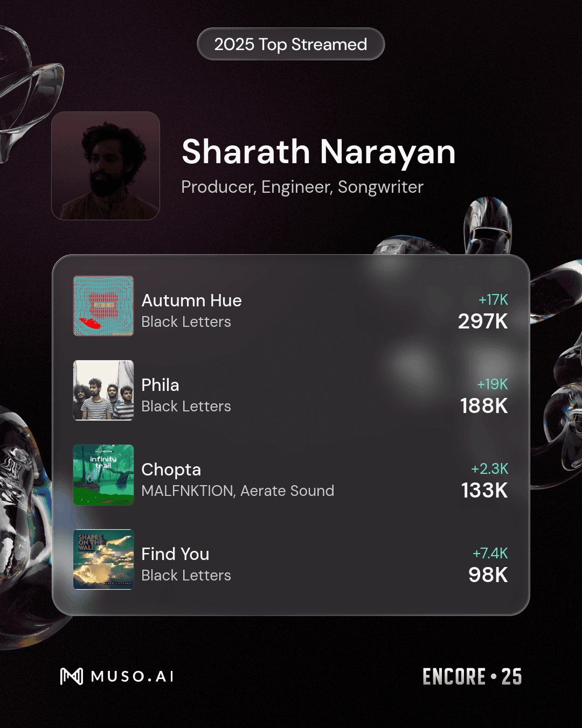This screenshot has width=582, height=728.
Task: Click the MUSO.AI wordmark text
Action: click(x=133, y=677)
